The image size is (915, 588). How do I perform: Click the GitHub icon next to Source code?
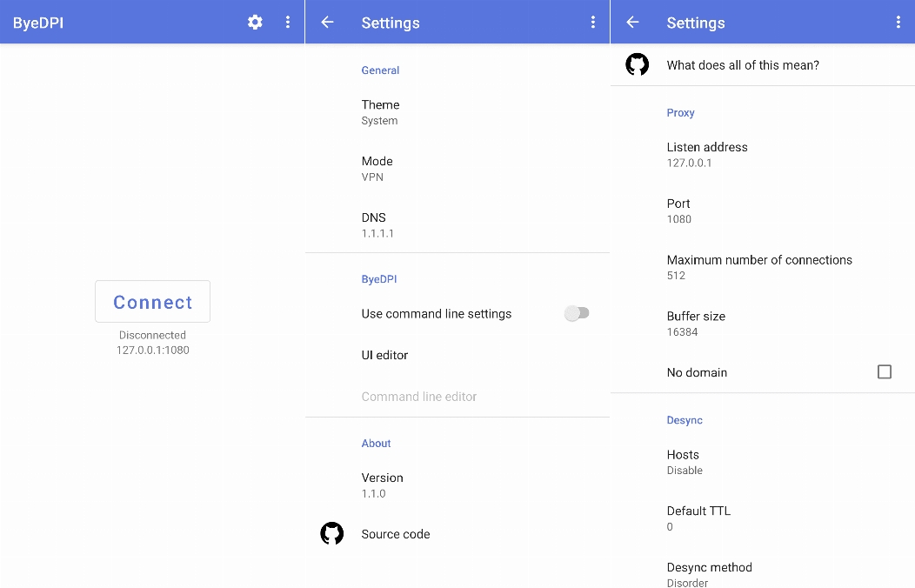332,533
